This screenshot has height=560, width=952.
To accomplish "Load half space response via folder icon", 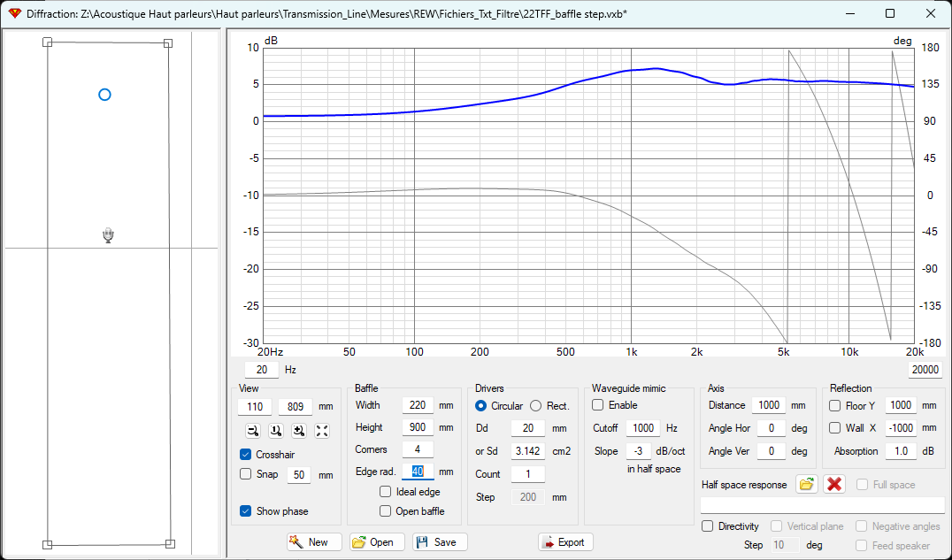I will (806, 484).
